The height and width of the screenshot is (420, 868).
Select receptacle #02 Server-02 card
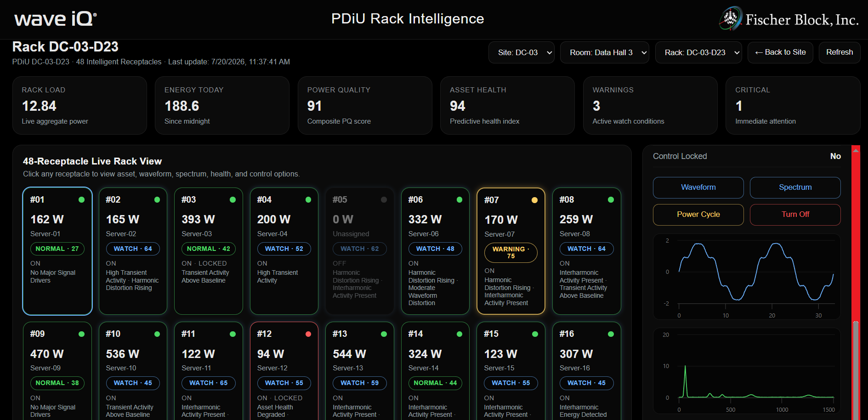[x=133, y=251]
